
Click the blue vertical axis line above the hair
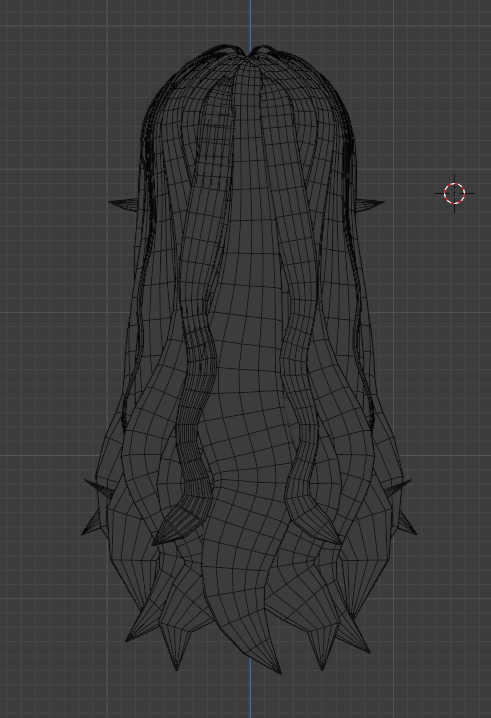(251, 23)
